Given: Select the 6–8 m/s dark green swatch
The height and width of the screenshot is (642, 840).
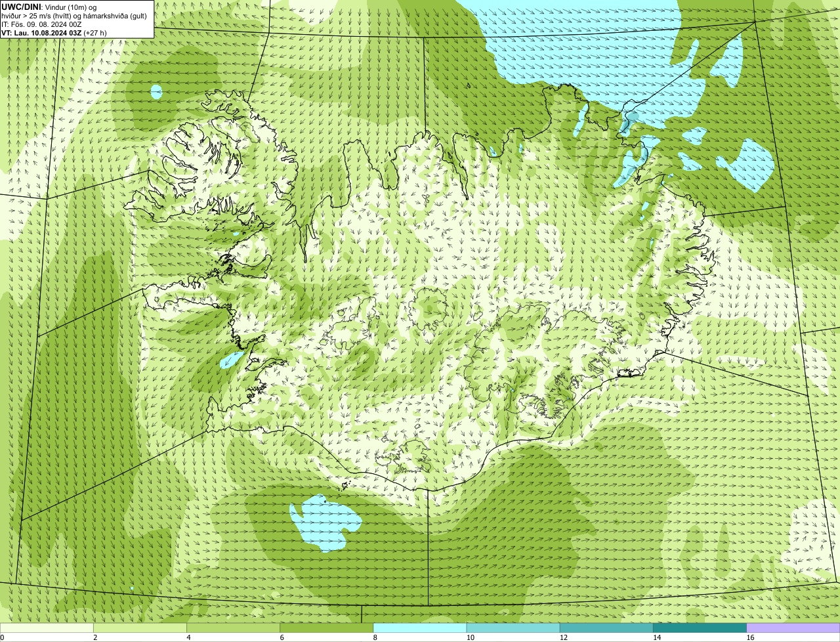Looking at the screenshot, I should coord(326,628).
